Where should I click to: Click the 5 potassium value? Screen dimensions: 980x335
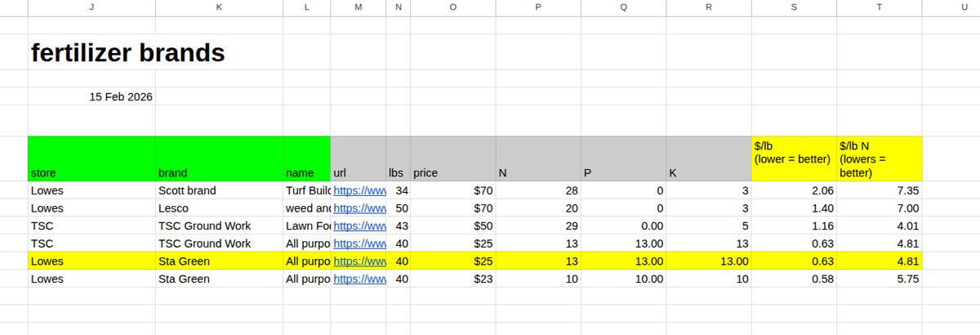pos(709,226)
